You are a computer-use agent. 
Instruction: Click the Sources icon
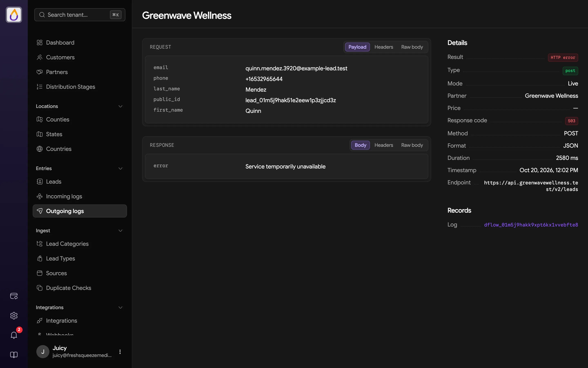pyautogui.click(x=40, y=273)
